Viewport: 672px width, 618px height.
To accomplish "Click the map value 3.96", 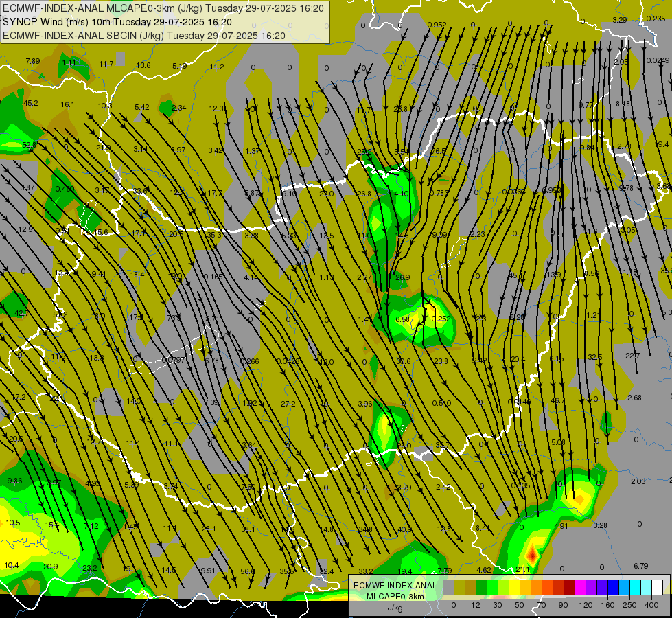I will 364,404.
